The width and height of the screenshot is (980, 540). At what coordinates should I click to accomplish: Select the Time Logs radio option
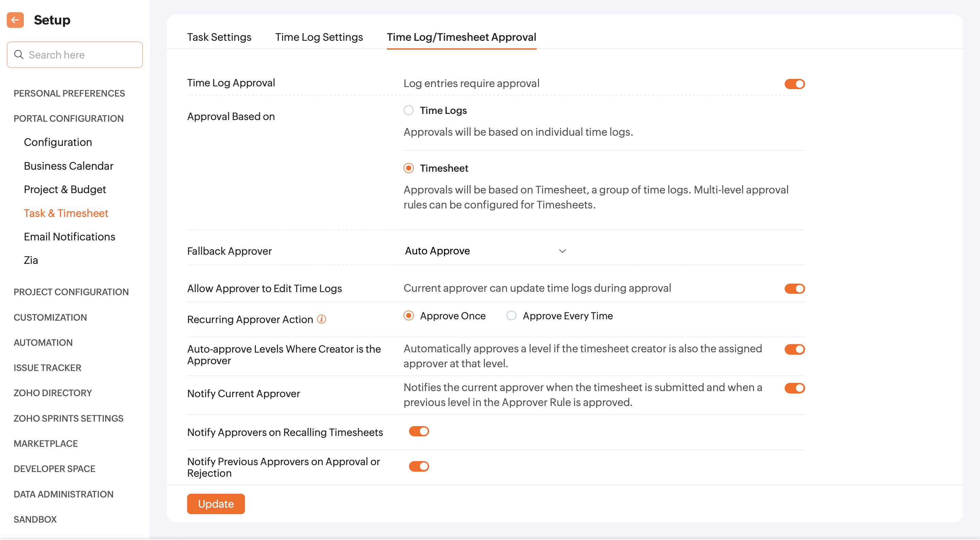[x=409, y=110]
